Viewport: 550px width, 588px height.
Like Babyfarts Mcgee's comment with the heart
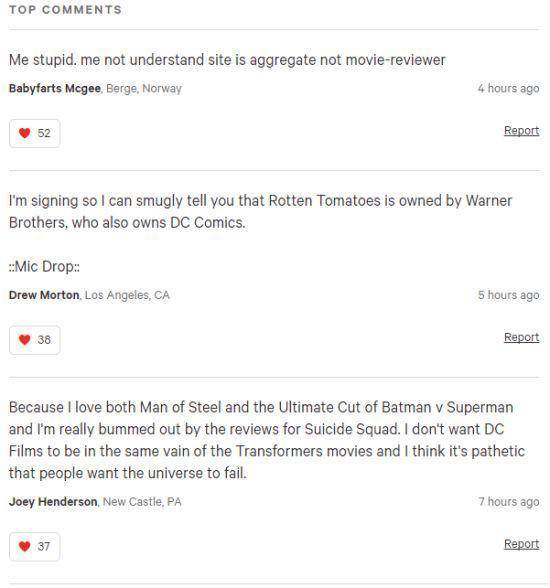(x=34, y=133)
